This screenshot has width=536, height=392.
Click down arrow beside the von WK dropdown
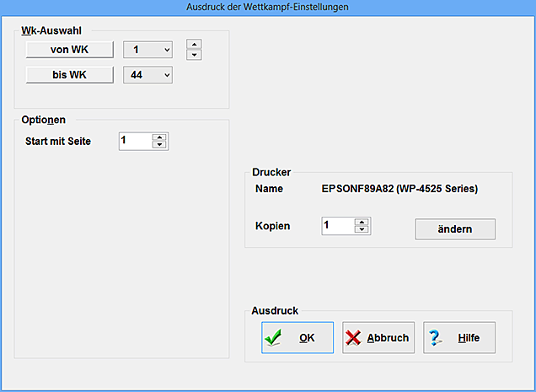[194, 56]
